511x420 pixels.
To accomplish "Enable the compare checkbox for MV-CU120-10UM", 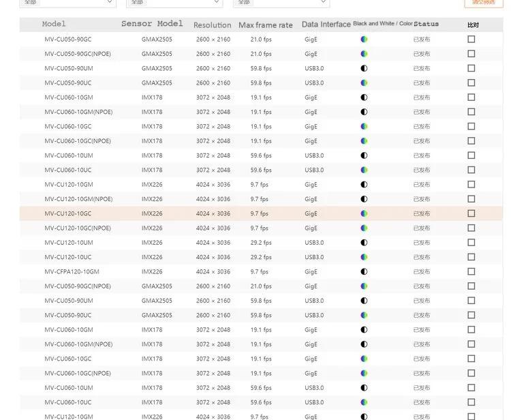I will tap(471, 243).
